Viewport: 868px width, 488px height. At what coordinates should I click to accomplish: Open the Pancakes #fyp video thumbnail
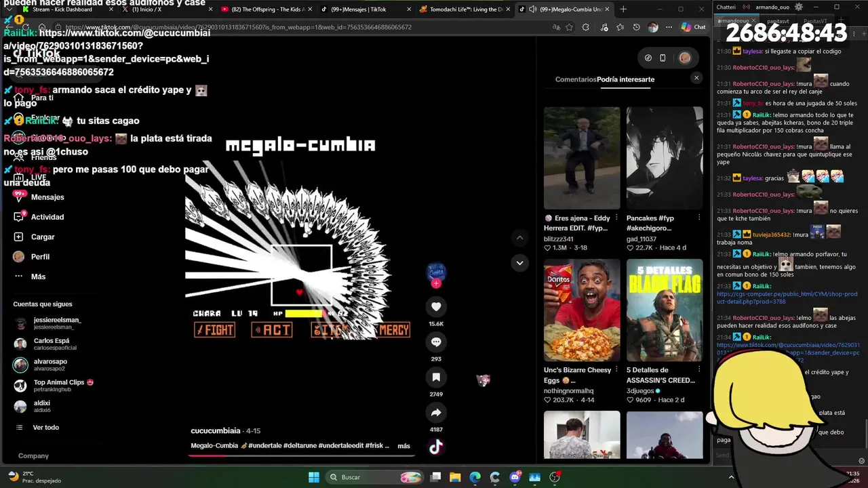[x=665, y=158]
